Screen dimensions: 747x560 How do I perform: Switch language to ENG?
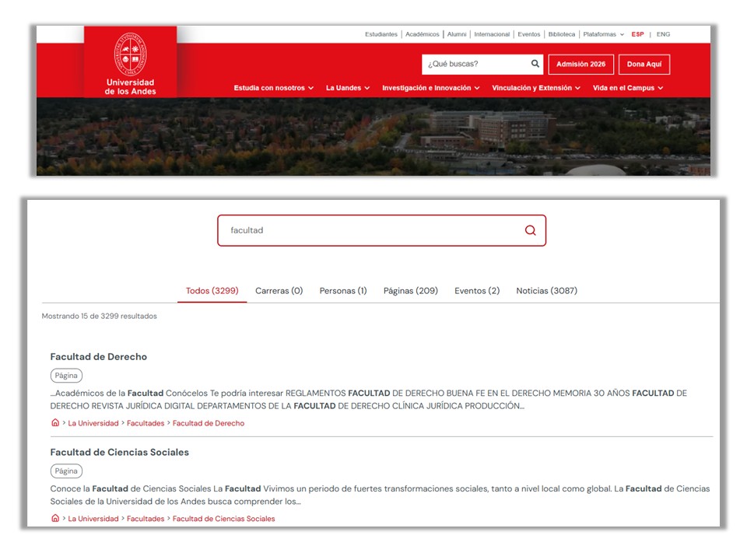tap(663, 34)
